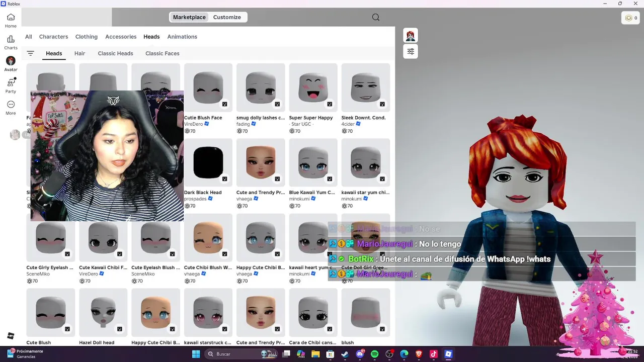Select the Blue Kawaii Yum head
This screenshot has height=362, width=644.
point(313,162)
